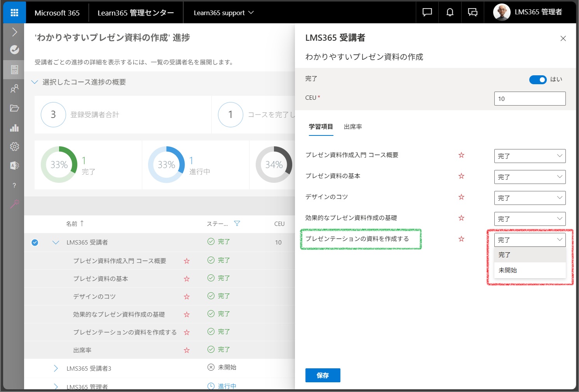
Task: Open the Microsoft 365 app launcher
Action: (x=14, y=13)
